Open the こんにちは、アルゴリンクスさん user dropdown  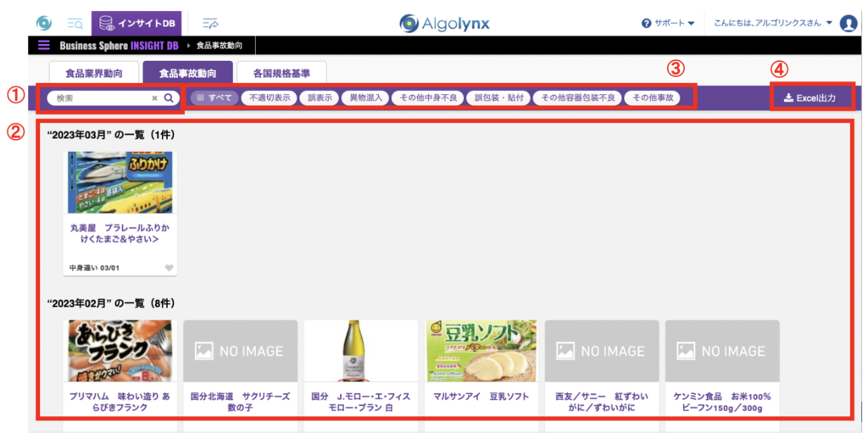(x=773, y=23)
